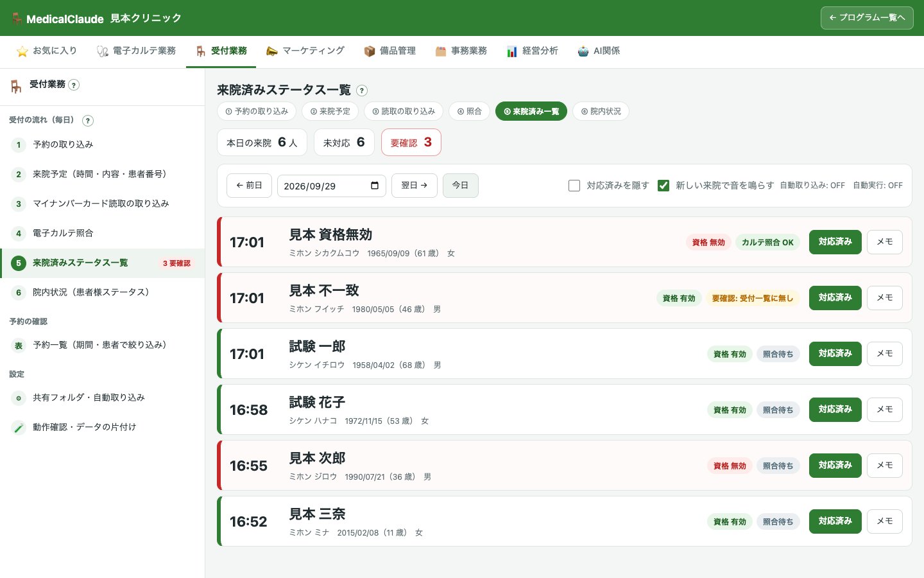Mark 見本 資格無効 as 対応済み

click(x=835, y=242)
